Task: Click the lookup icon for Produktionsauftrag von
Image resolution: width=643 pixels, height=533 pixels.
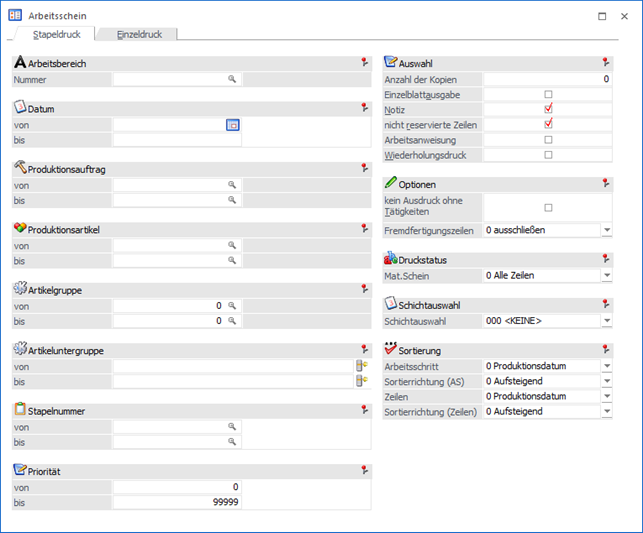Action: pyautogui.click(x=231, y=185)
